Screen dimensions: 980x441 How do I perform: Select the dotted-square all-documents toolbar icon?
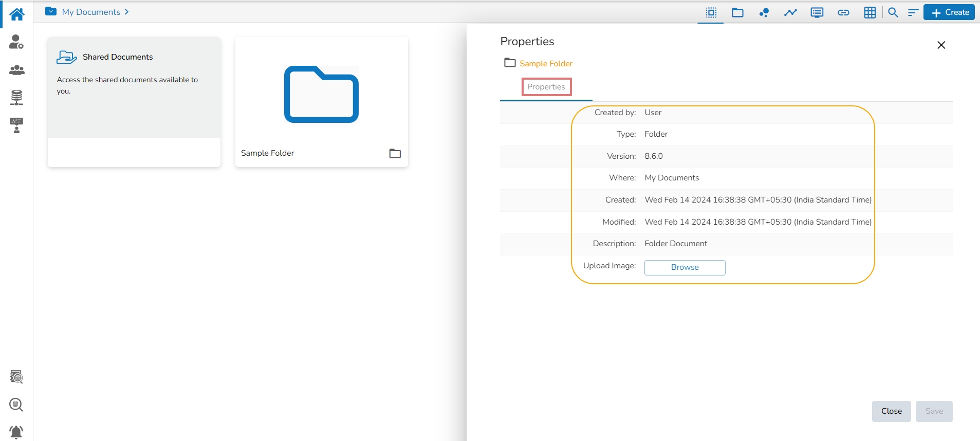pos(711,12)
